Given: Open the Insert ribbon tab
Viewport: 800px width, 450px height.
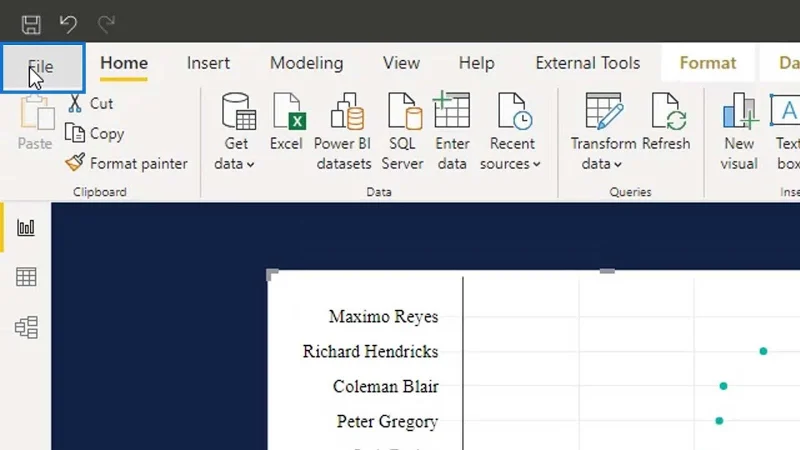Looking at the screenshot, I should (x=208, y=63).
